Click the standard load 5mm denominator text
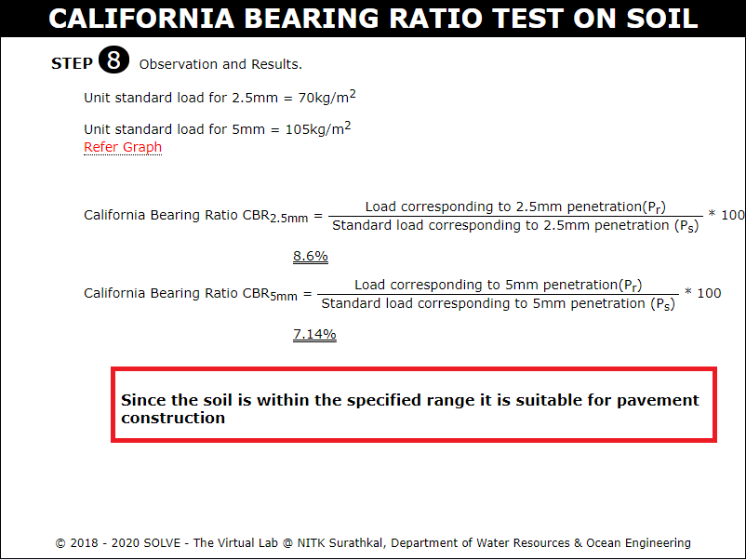Screen dimensions: 746x560 (x=499, y=303)
